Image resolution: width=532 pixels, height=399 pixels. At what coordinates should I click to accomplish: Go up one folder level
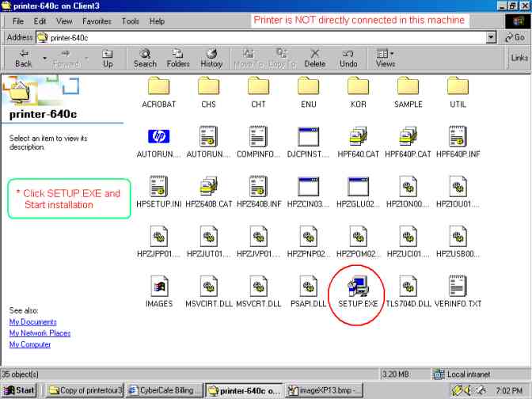(x=108, y=58)
